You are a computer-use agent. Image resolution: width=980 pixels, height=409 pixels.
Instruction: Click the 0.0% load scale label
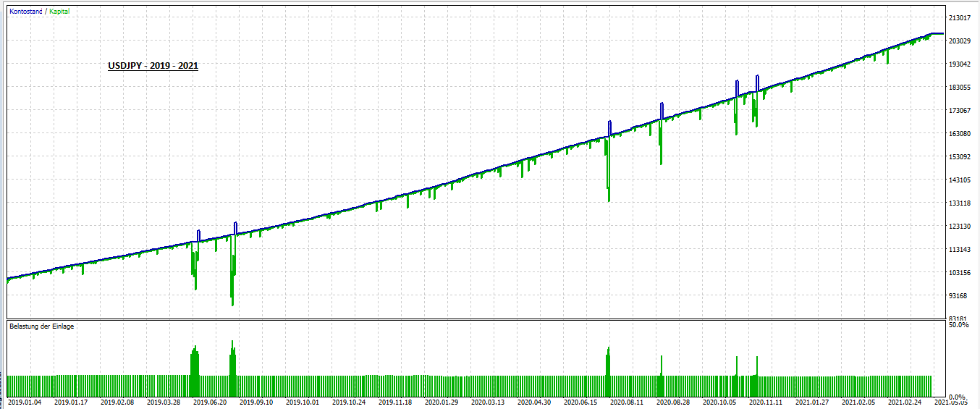pyautogui.click(x=958, y=397)
